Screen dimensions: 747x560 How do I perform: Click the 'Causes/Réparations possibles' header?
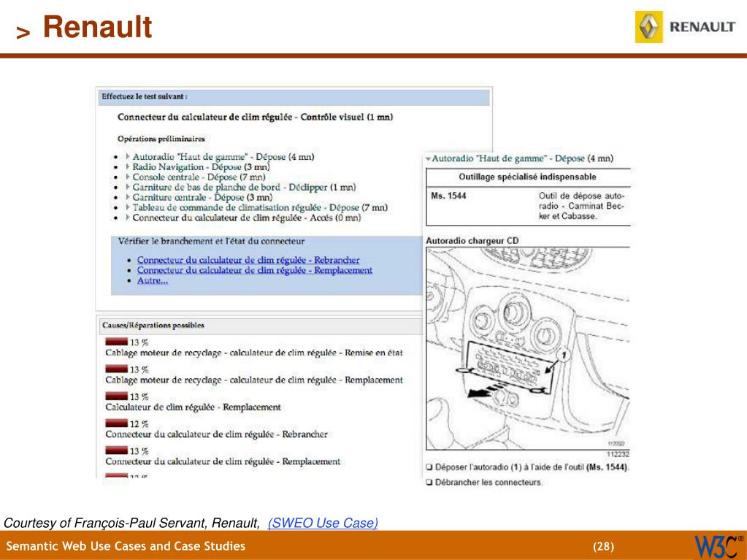click(153, 325)
